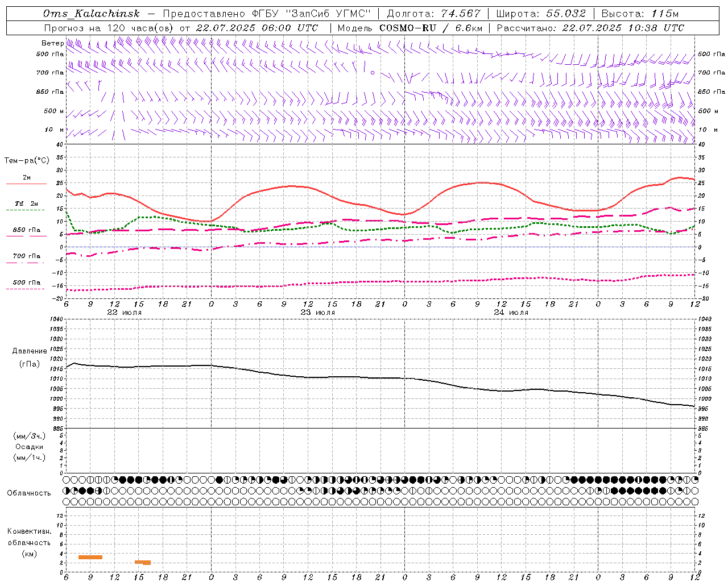Click the station name Oms_Kalachinsk in the header
This screenshot has width=728, height=582.
[91, 14]
